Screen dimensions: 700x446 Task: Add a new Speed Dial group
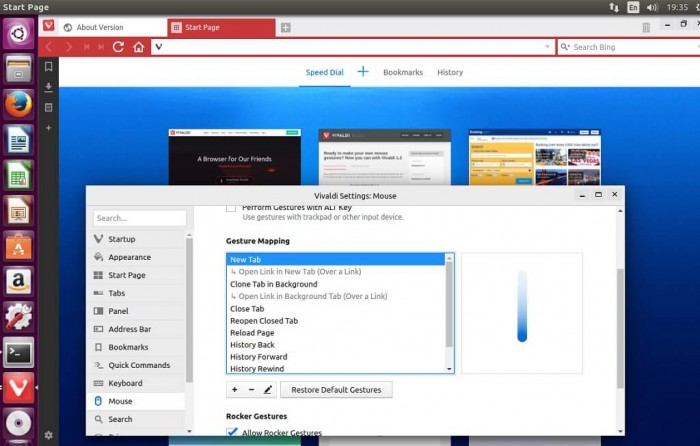point(363,71)
